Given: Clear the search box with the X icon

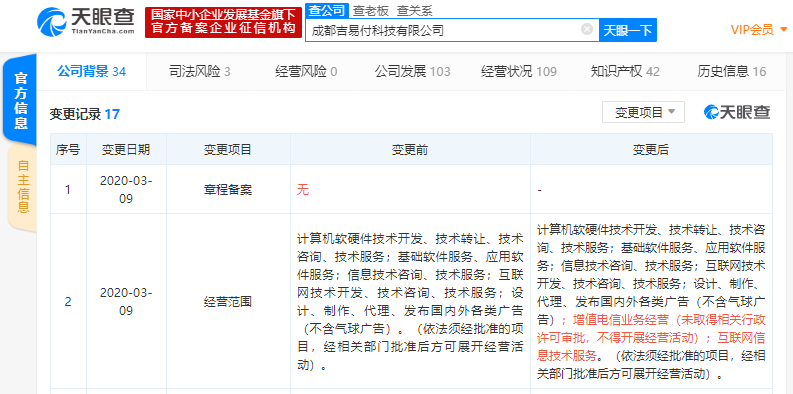Looking at the screenshot, I should point(587,29).
